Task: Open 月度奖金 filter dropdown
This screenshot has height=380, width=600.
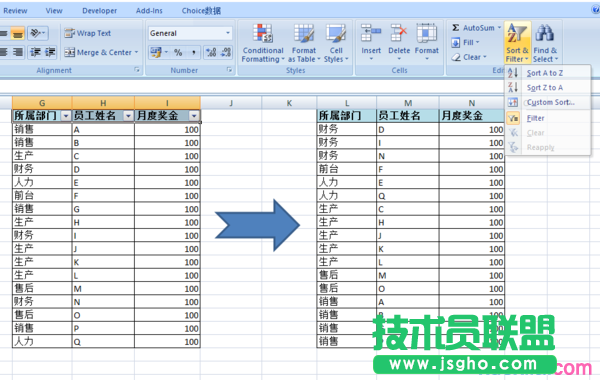Action: [x=194, y=116]
